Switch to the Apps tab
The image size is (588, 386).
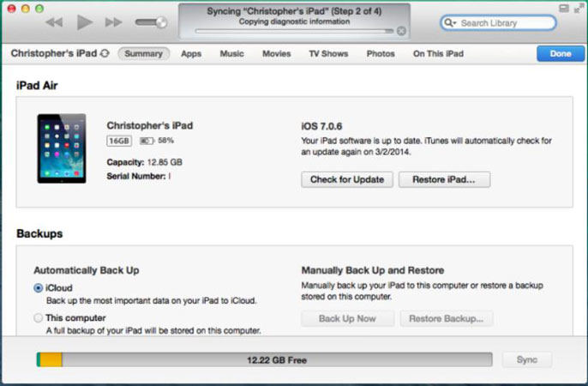pos(191,54)
